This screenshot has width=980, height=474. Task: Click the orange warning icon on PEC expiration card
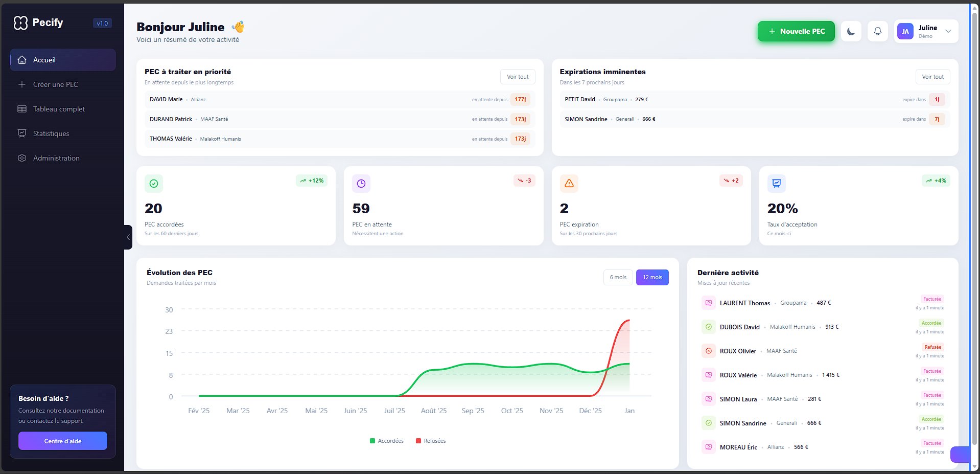click(x=569, y=183)
